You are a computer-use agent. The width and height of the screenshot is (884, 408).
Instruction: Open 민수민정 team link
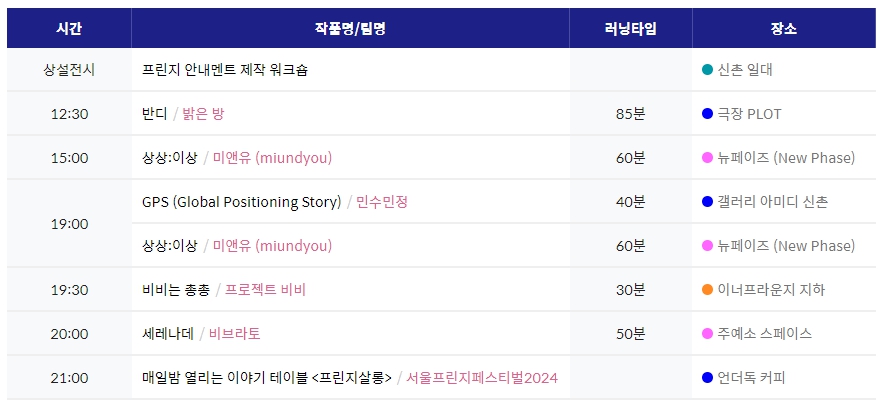pos(382,202)
